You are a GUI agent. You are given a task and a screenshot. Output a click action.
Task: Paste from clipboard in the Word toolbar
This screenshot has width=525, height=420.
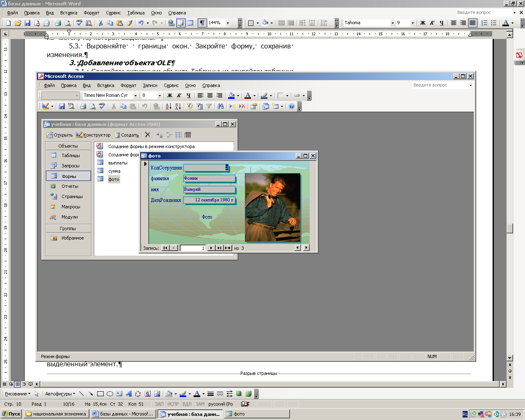[x=120, y=23]
